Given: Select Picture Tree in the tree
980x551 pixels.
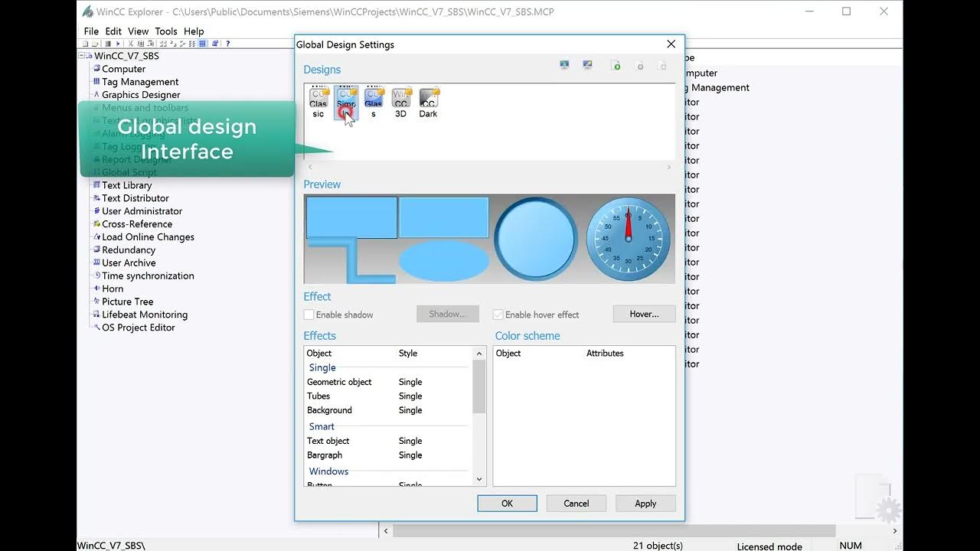Looking at the screenshot, I should pos(127,302).
